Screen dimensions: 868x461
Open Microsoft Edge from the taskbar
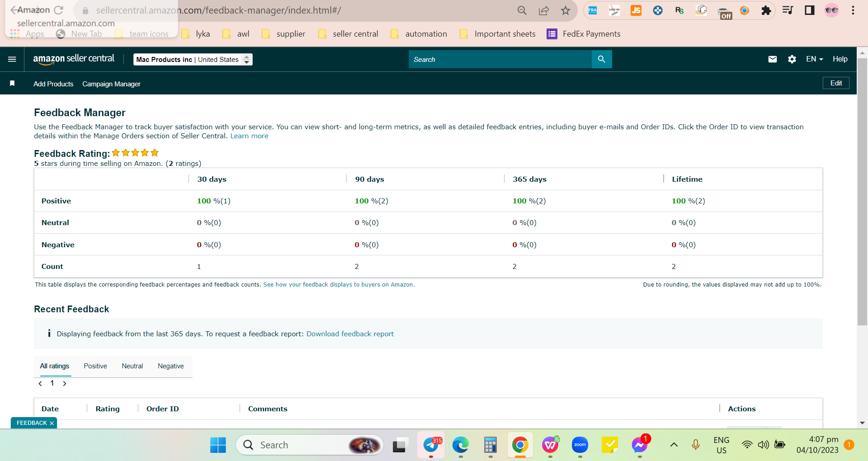pos(461,445)
